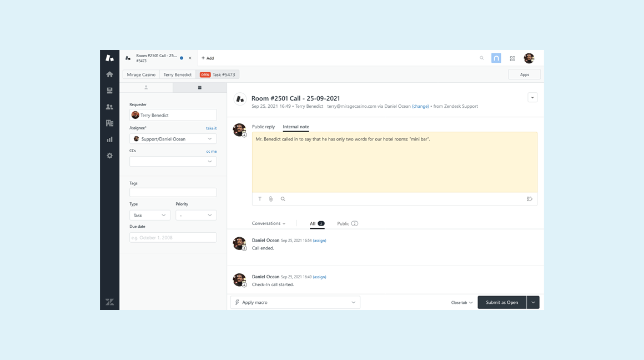Open the Zendesk products grid icon

(x=512, y=58)
